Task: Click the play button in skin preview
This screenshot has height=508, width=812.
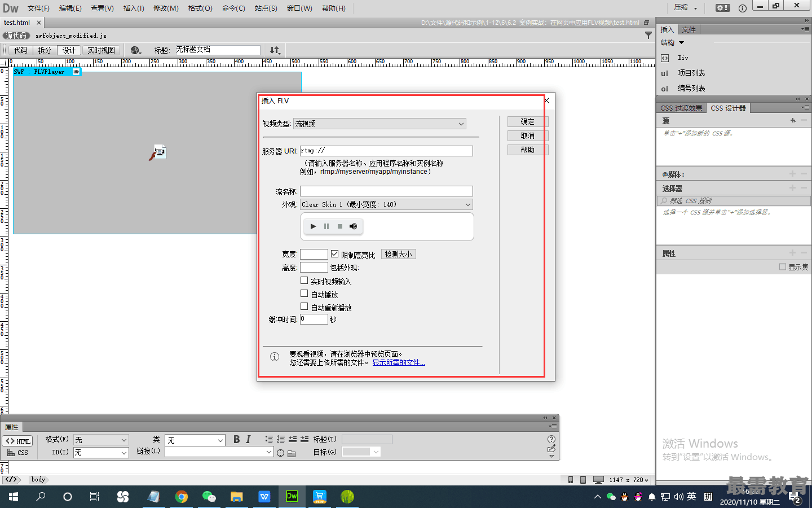Action: point(313,226)
